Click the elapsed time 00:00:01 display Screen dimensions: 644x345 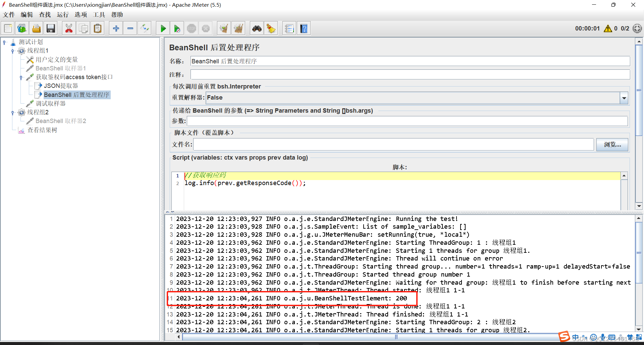(x=587, y=28)
